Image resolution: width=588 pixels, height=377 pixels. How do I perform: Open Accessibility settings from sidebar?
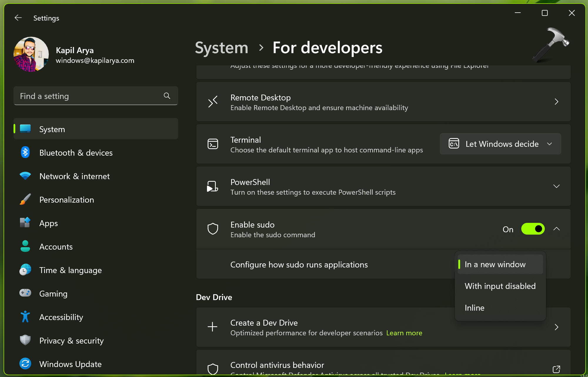(61, 317)
